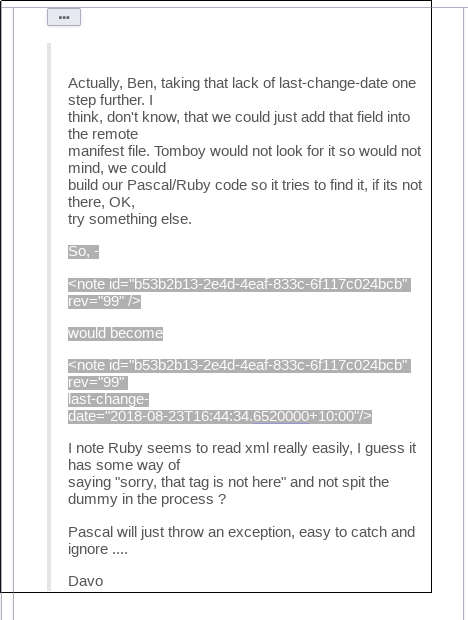Click the line starting 'Actually, Ben, taking'
Viewport: 468px width, 620px height.
tap(242, 83)
